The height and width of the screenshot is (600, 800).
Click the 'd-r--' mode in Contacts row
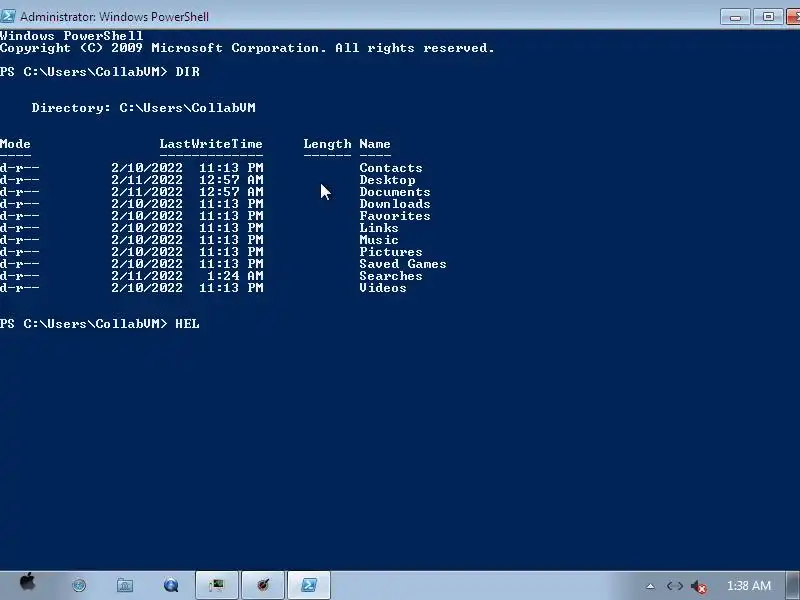coord(19,168)
